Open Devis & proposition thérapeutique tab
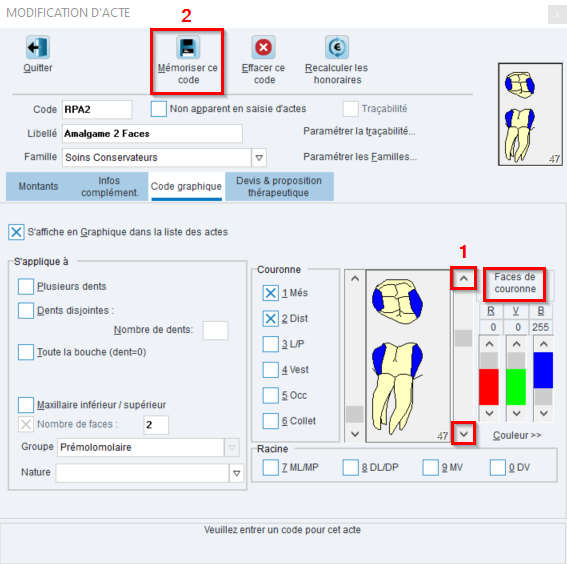The image size is (567, 564). point(279,187)
